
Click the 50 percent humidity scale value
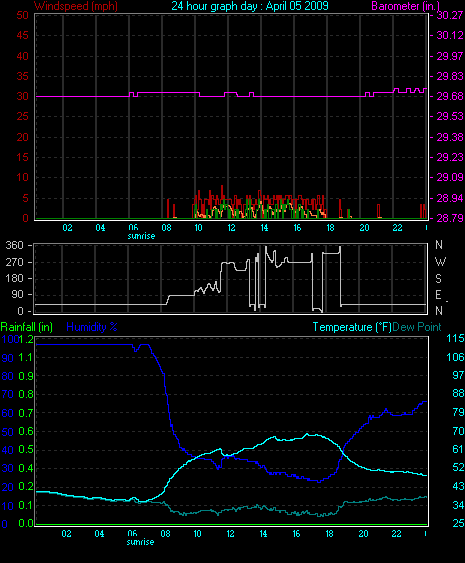click(8, 432)
